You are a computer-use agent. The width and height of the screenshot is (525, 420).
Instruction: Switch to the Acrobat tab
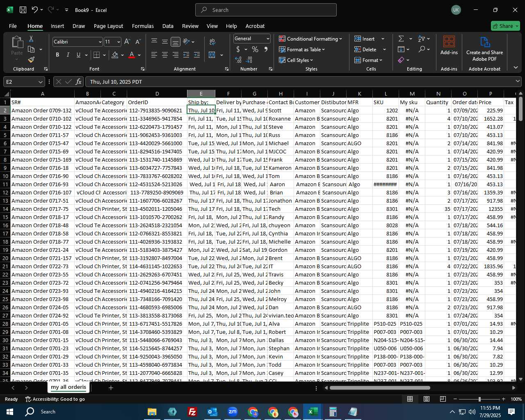click(x=255, y=26)
